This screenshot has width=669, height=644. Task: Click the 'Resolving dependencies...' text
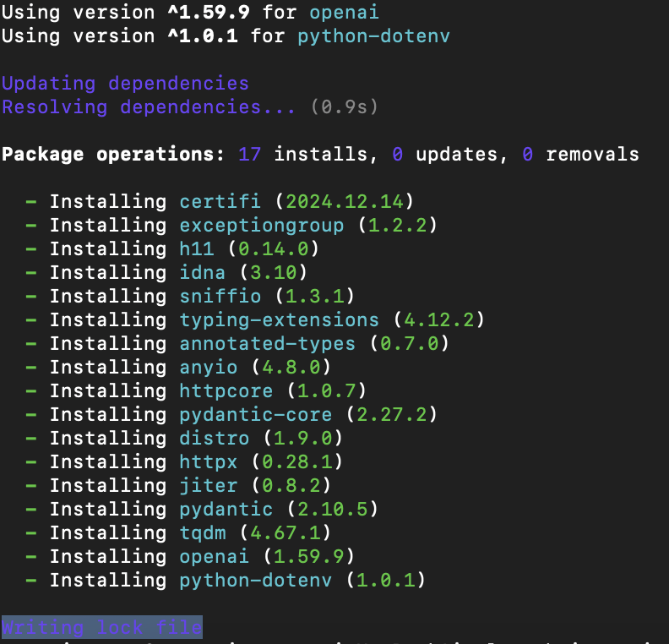coord(149,107)
